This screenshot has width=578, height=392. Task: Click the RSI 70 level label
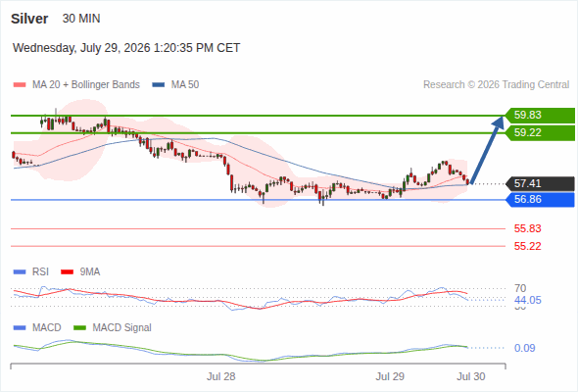[x=520, y=288]
